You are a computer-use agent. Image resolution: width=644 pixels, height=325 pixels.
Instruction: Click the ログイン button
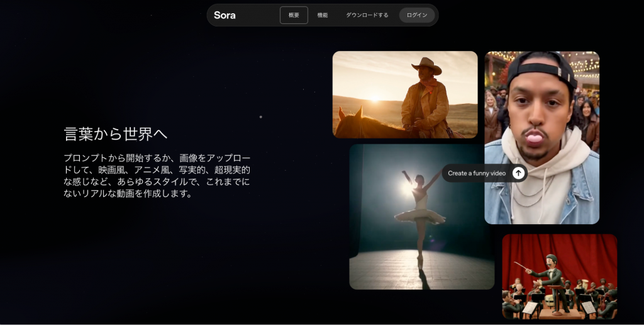click(417, 15)
